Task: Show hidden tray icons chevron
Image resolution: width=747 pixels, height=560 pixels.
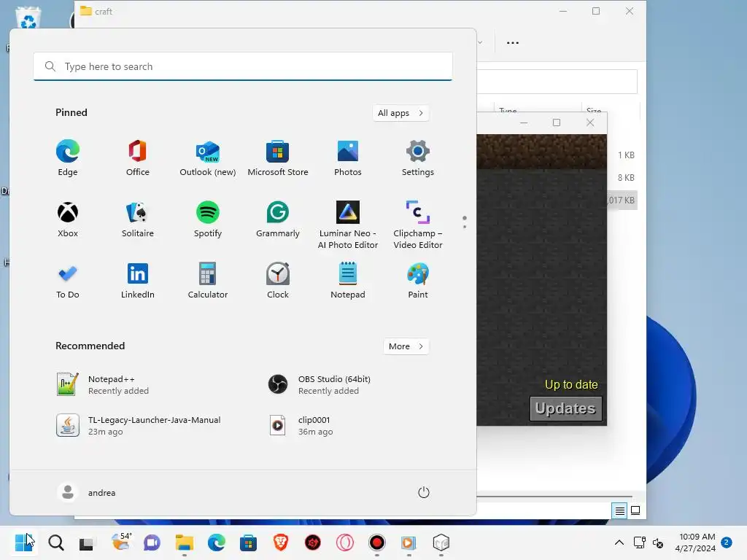Action: coord(619,542)
